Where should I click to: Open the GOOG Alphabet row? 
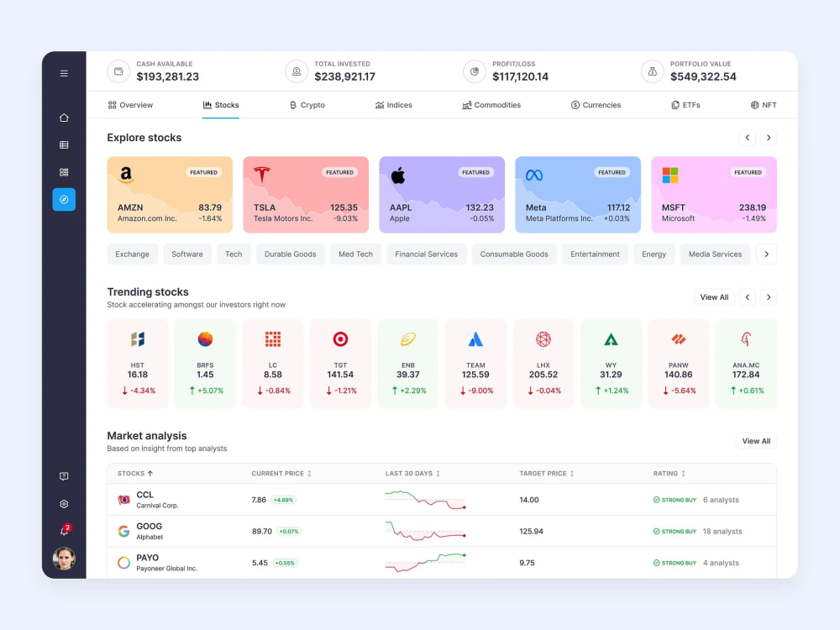pos(442,532)
